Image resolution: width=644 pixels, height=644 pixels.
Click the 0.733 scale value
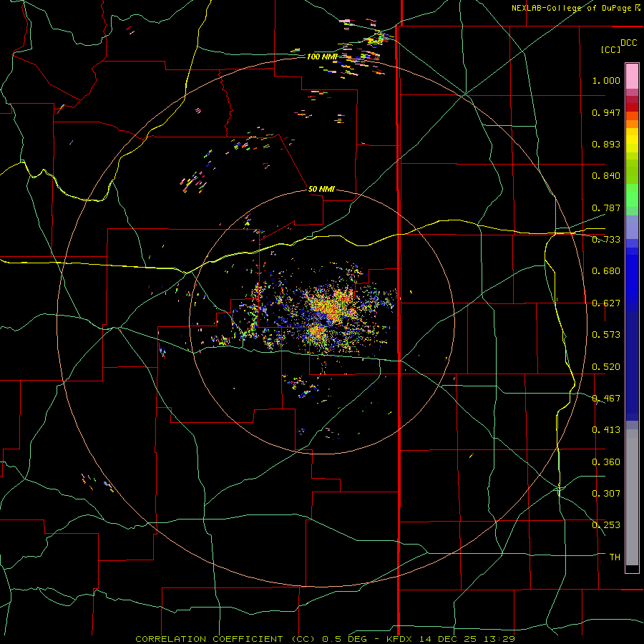[606, 240]
